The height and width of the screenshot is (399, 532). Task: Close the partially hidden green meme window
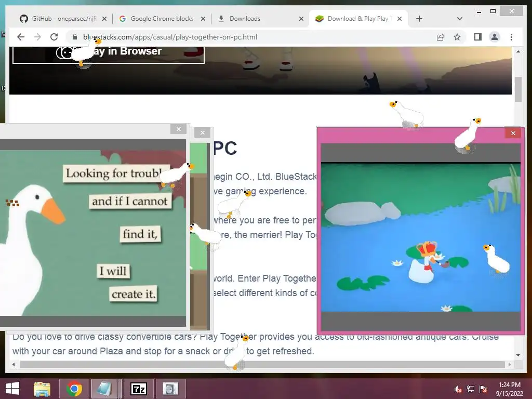coord(203,132)
